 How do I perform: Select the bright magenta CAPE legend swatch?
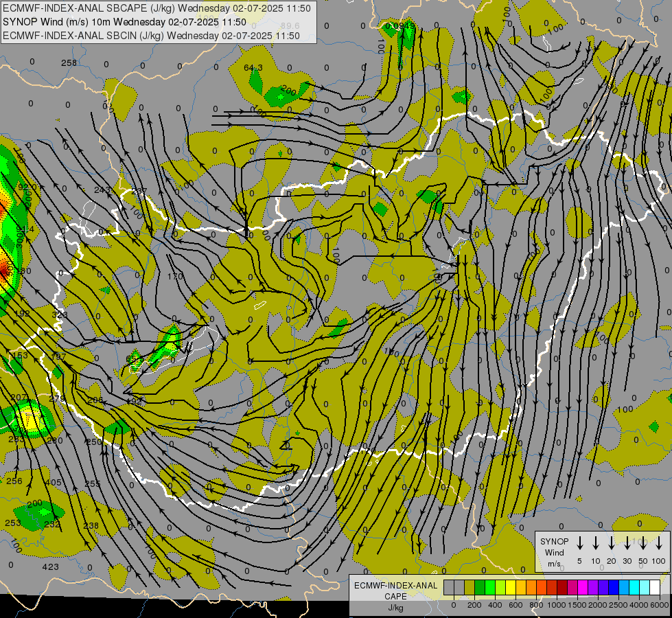(x=583, y=587)
